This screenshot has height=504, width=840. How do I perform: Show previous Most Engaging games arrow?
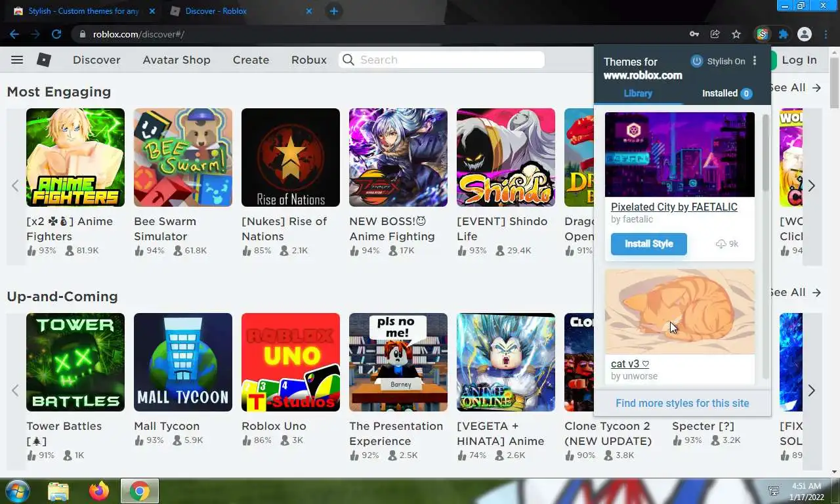15,186
